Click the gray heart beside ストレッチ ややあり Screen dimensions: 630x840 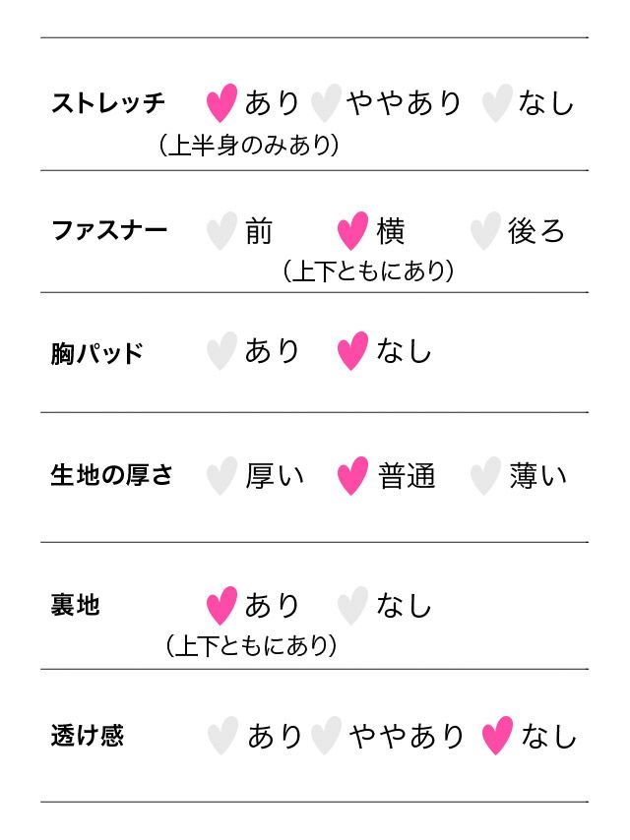tap(325, 102)
